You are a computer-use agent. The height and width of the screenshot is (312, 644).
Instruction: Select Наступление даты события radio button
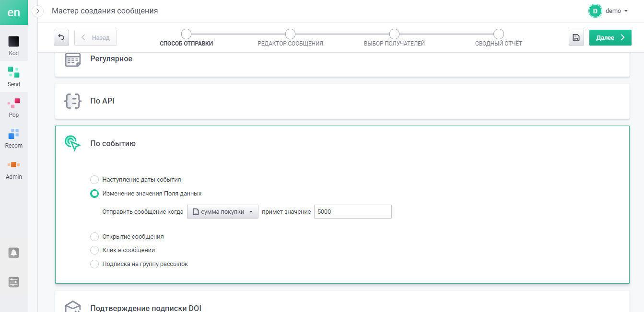[x=94, y=180]
